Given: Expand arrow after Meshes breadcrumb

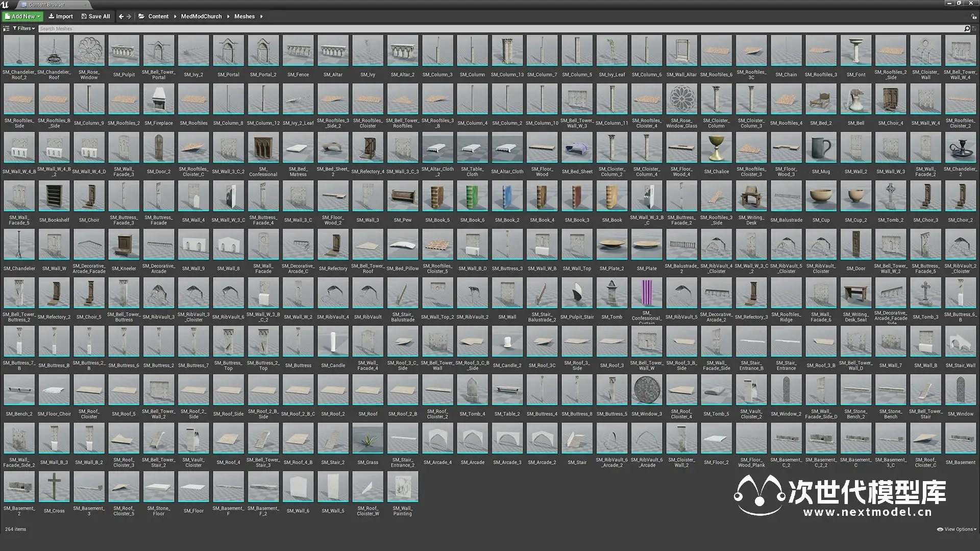Looking at the screenshot, I should click(x=261, y=16).
